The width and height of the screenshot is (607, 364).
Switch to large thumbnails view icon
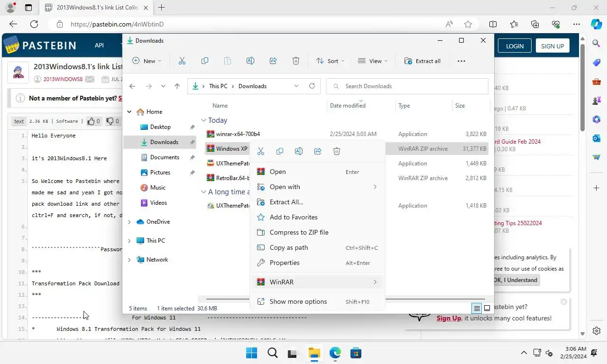coord(487,308)
